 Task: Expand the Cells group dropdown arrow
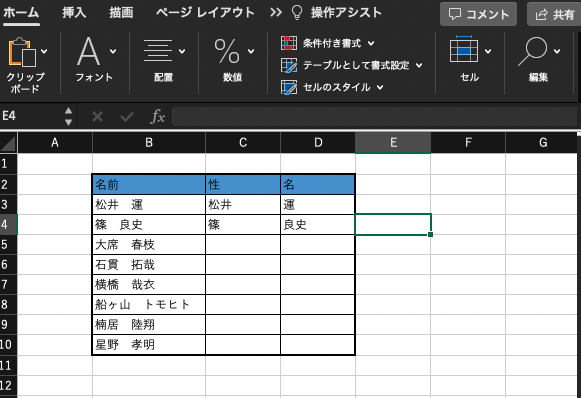point(488,51)
